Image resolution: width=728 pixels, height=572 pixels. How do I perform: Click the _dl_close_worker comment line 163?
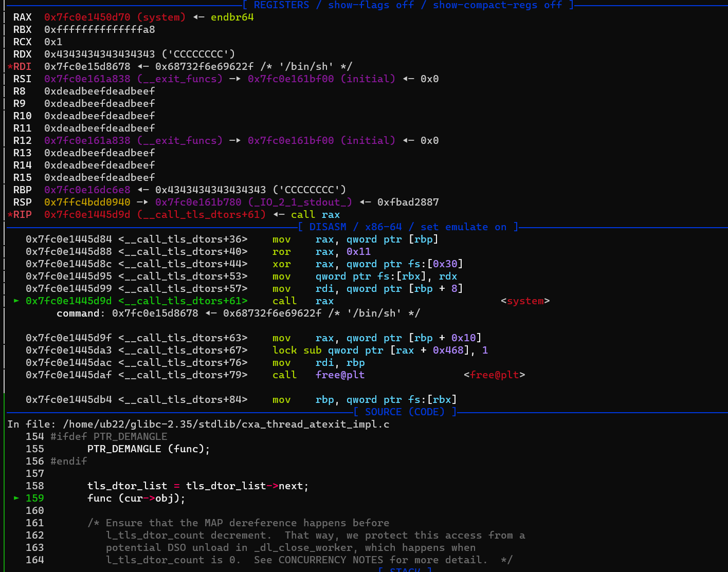point(290,547)
